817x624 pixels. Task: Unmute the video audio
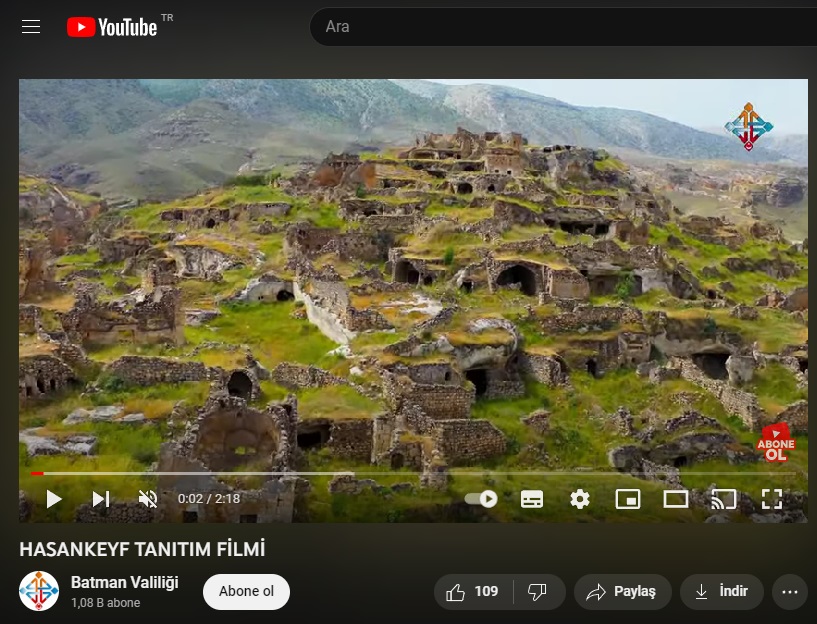[x=148, y=498]
